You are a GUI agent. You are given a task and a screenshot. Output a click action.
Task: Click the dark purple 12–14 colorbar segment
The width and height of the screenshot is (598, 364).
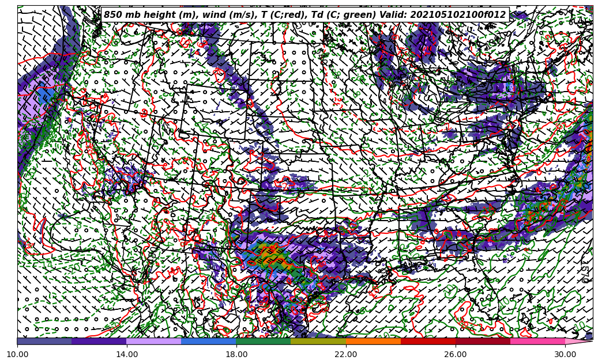[x=99, y=341]
